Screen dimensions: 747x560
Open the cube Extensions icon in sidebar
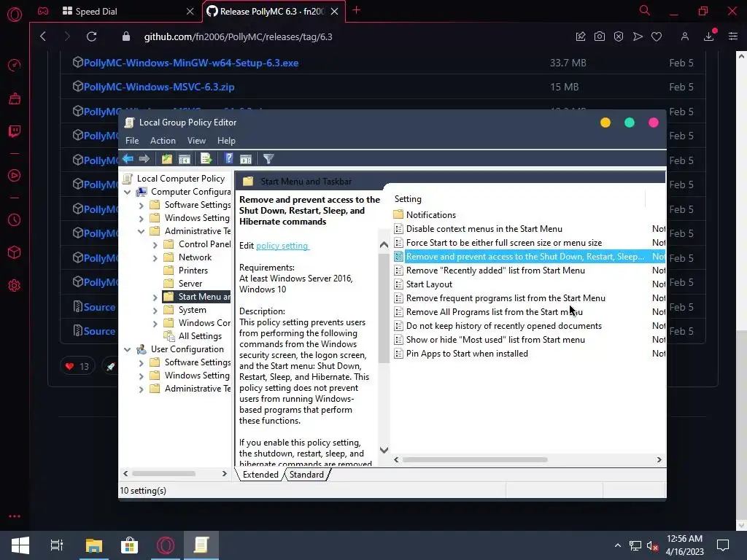15,252
